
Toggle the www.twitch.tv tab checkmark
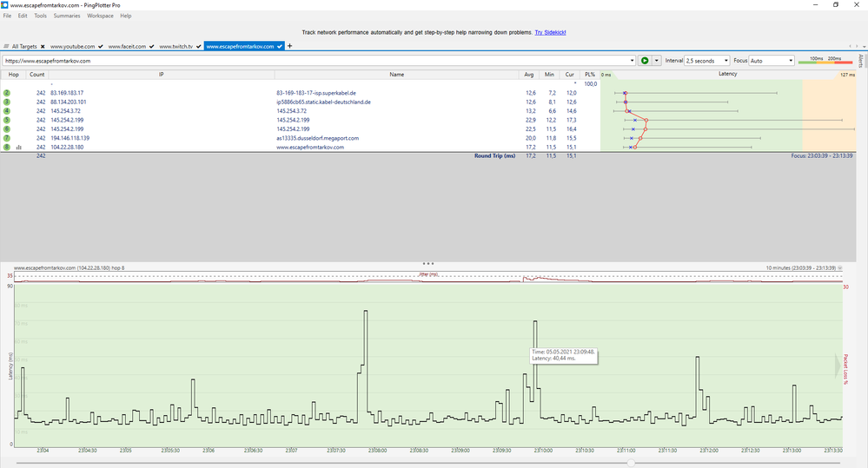[x=198, y=47]
